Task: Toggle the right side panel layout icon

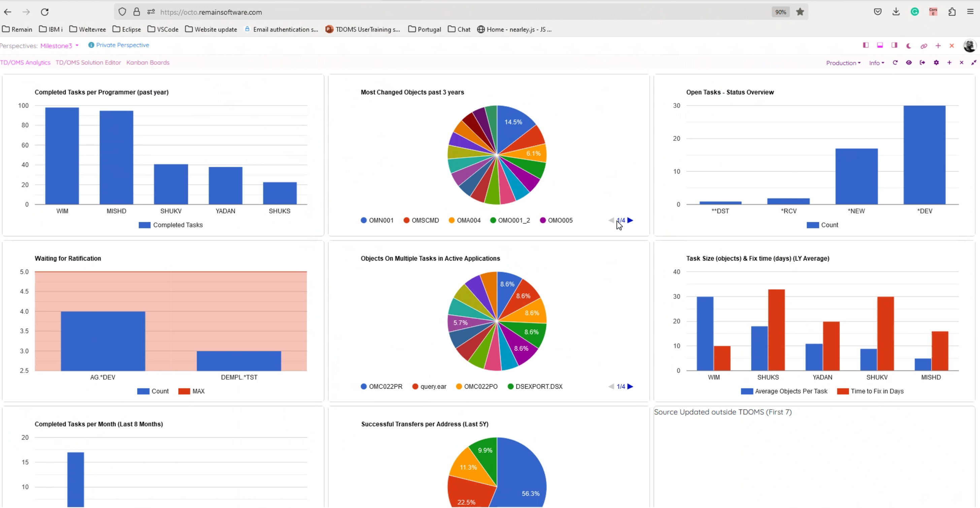Action: tap(894, 45)
